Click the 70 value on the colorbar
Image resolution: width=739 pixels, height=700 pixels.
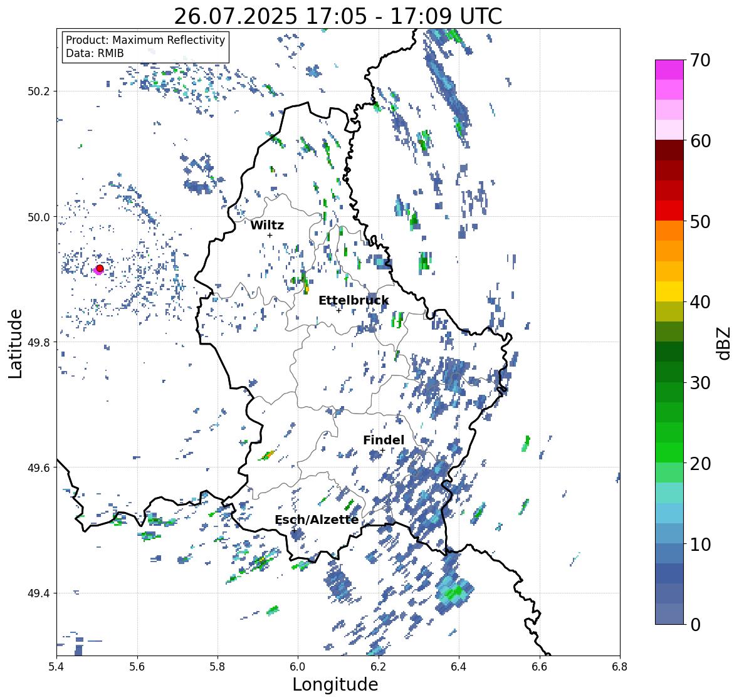click(700, 60)
